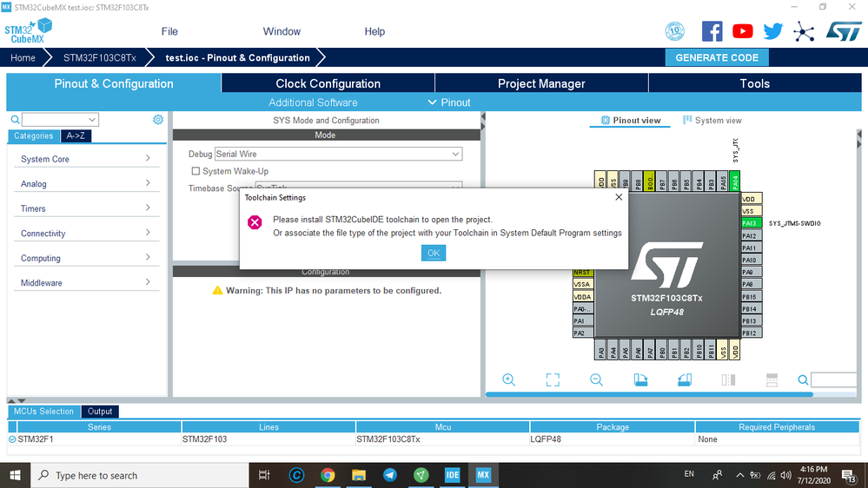Screen dimensions: 868x488
Task: Open the Help menu
Action: (374, 31)
